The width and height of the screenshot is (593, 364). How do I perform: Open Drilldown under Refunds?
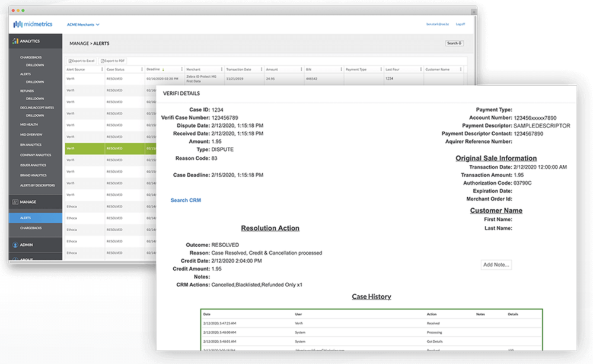[35, 98]
